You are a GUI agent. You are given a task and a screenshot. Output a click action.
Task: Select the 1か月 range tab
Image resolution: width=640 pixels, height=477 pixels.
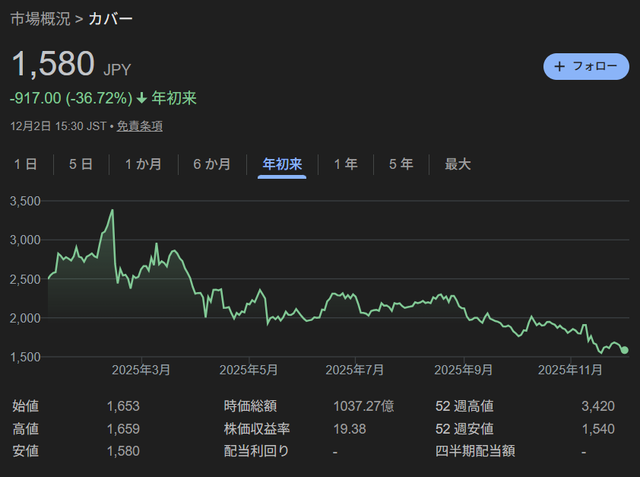[x=143, y=164]
